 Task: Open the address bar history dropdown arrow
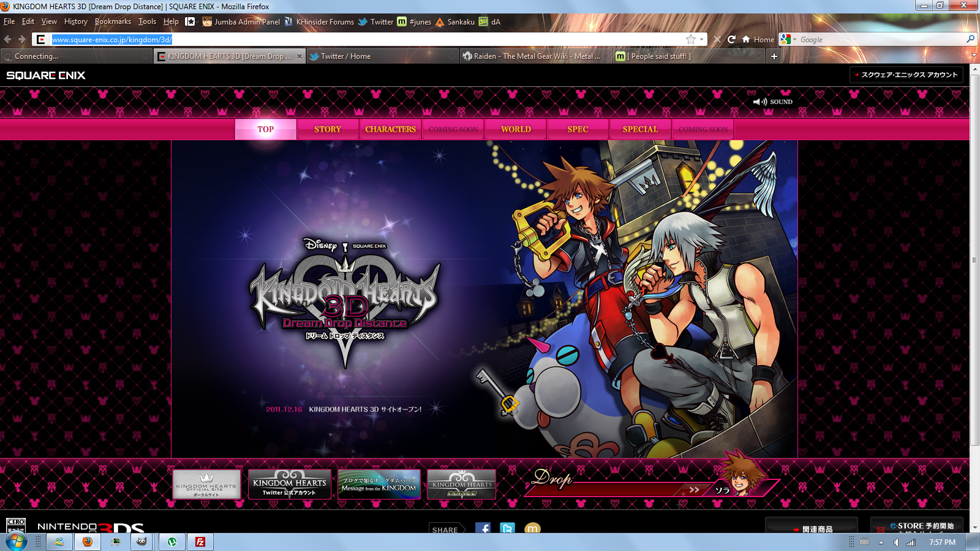(702, 39)
